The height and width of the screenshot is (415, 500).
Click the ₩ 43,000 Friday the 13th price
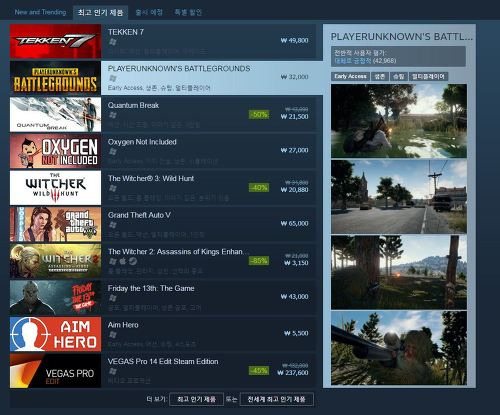(x=294, y=297)
